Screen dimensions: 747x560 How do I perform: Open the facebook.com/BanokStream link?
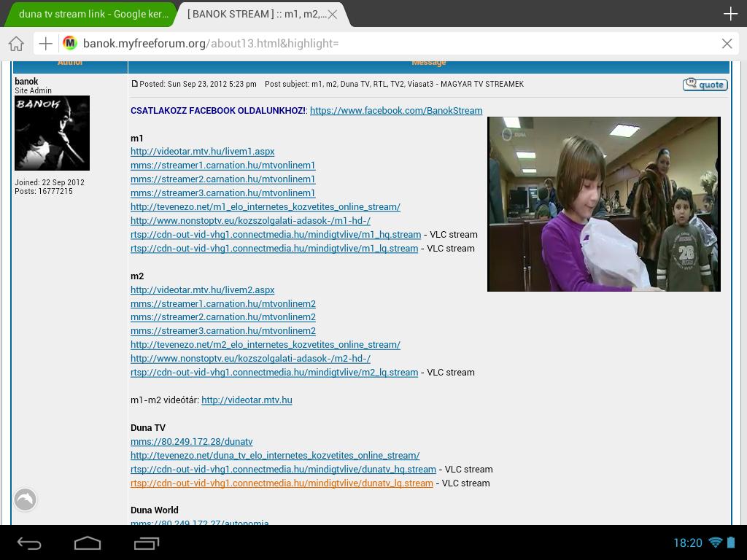pyautogui.click(x=396, y=111)
